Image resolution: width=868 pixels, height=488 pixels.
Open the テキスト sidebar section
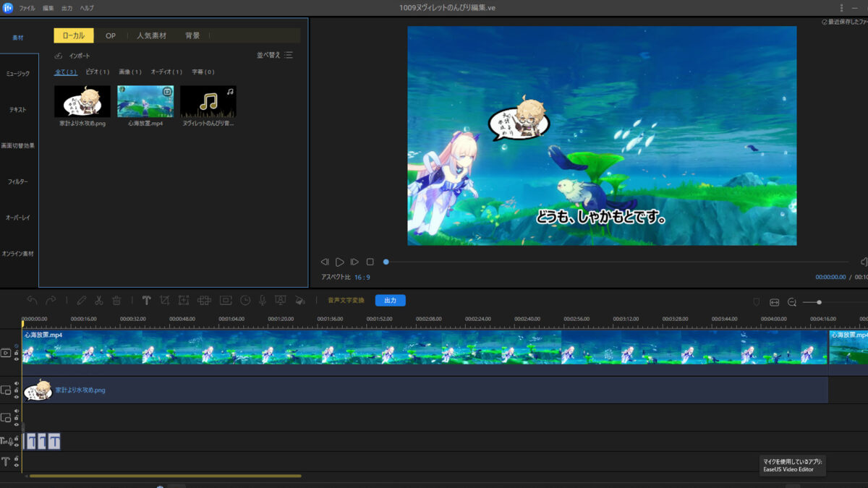18,110
